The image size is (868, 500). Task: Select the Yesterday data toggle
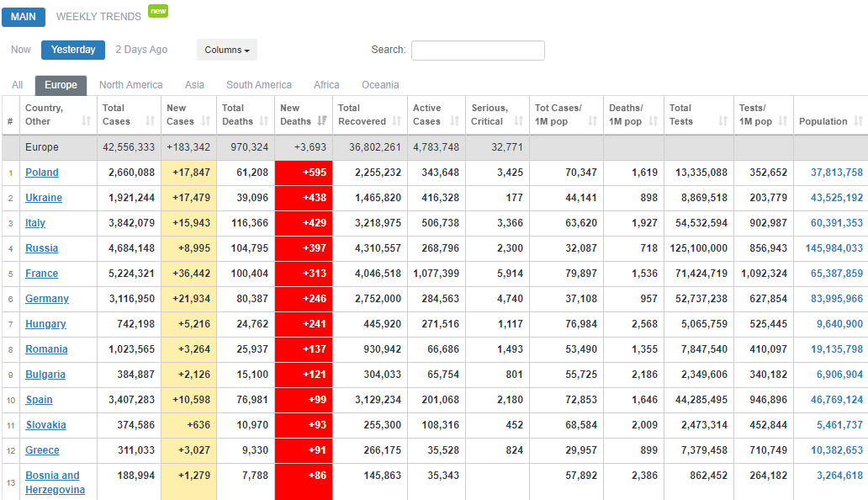tap(73, 50)
